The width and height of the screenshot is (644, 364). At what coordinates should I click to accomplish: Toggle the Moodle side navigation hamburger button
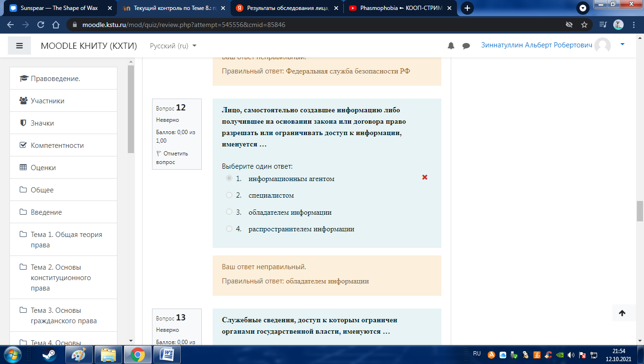click(x=19, y=45)
